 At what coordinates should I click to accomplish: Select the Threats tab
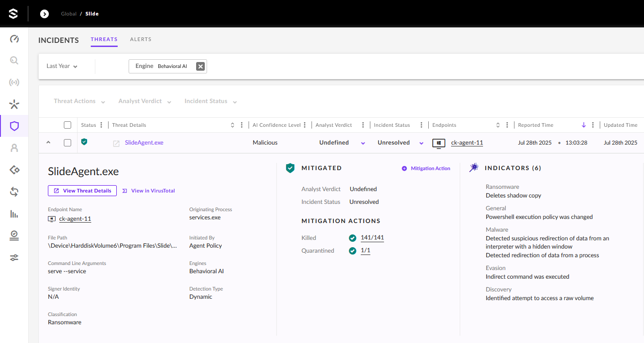(104, 39)
